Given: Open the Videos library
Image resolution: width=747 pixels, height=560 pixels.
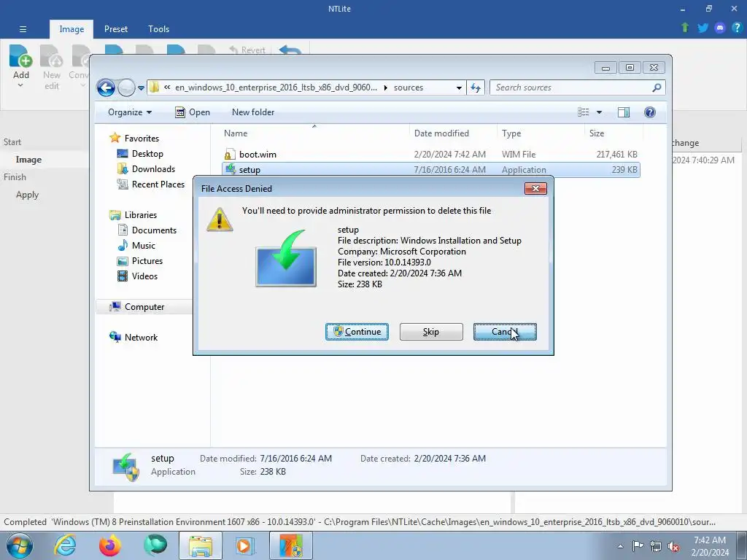Looking at the screenshot, I should tap(144, 276).
